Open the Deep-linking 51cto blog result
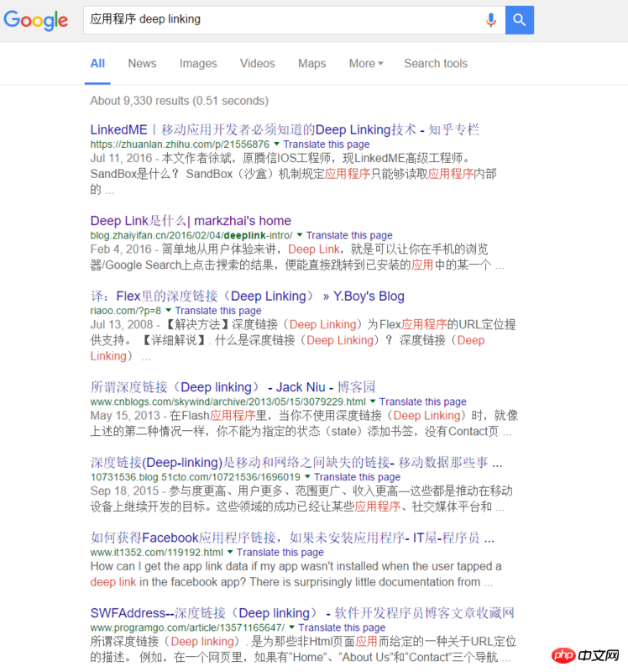 click(296, 463)
